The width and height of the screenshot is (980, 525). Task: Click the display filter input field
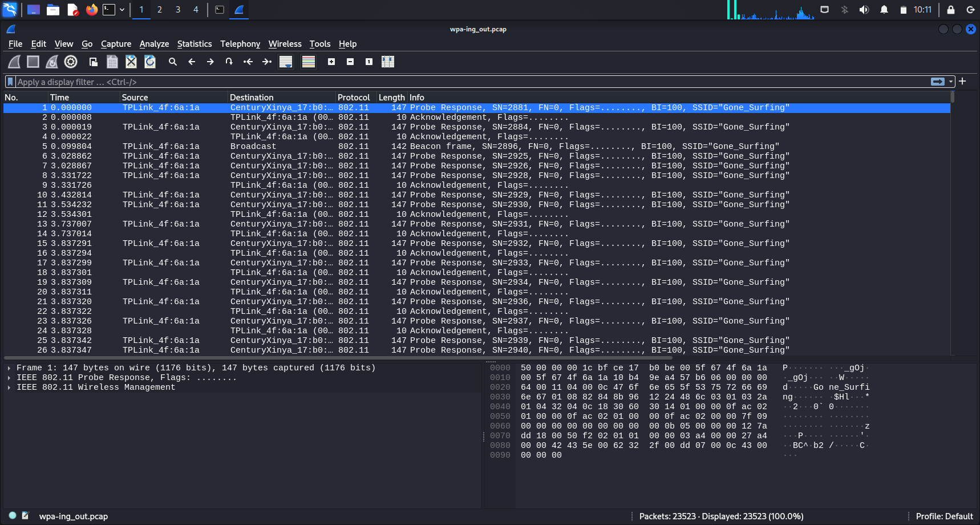[456, 82]
